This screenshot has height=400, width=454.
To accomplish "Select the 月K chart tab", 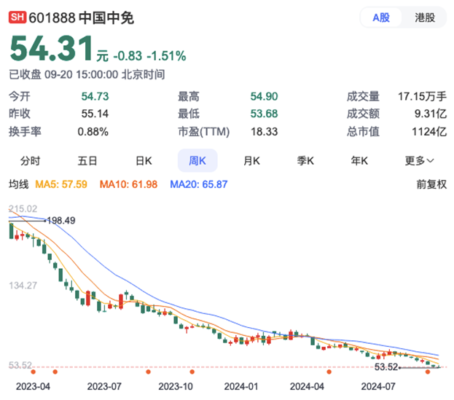I will pyautogui.click(x=252, y=161).
